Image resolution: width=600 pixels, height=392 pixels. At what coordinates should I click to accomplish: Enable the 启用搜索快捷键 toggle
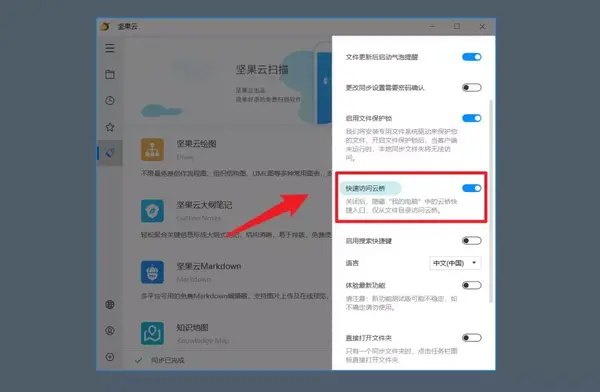471,241
